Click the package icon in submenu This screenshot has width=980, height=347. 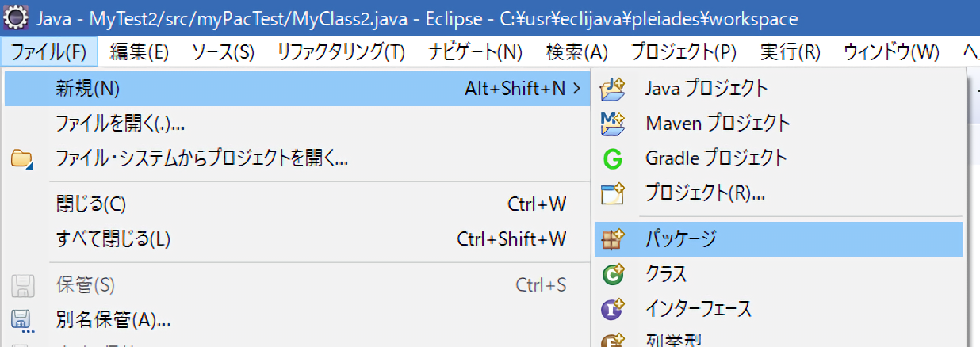[x=614, y=238]
